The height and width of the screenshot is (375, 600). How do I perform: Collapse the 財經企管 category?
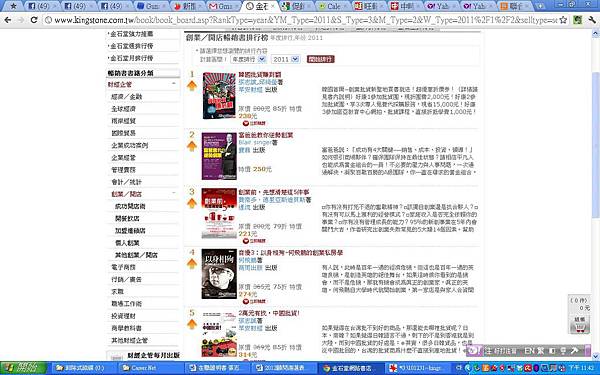tap(174, 84)
